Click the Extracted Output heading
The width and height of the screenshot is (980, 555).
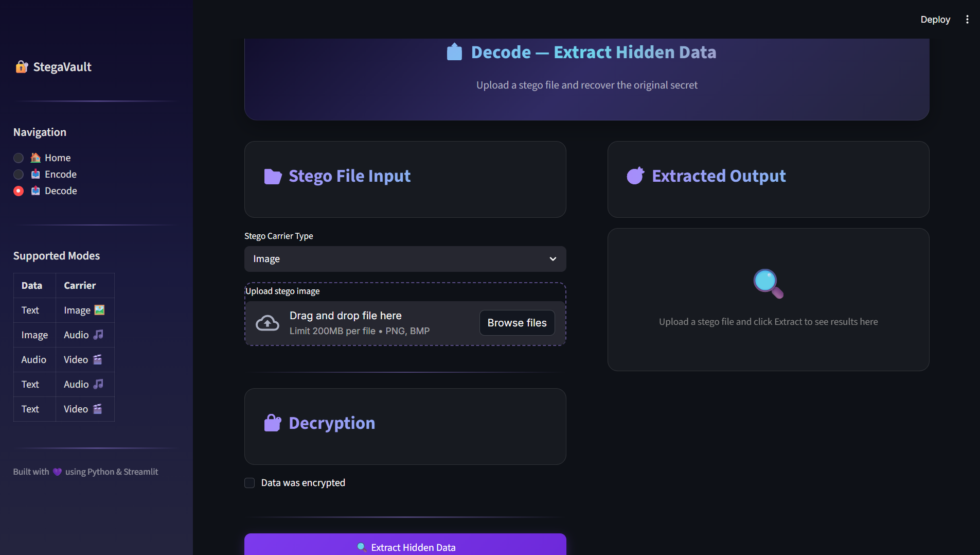pos(719,176)
